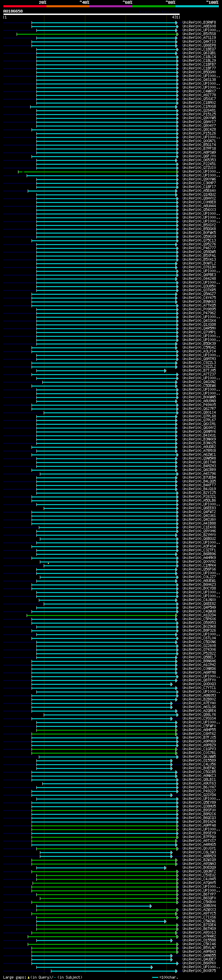This screenshot has height=980, width=222.
Task: Select the label UniRef100_Q6FJY0
Action: click(x=199, y=156)
